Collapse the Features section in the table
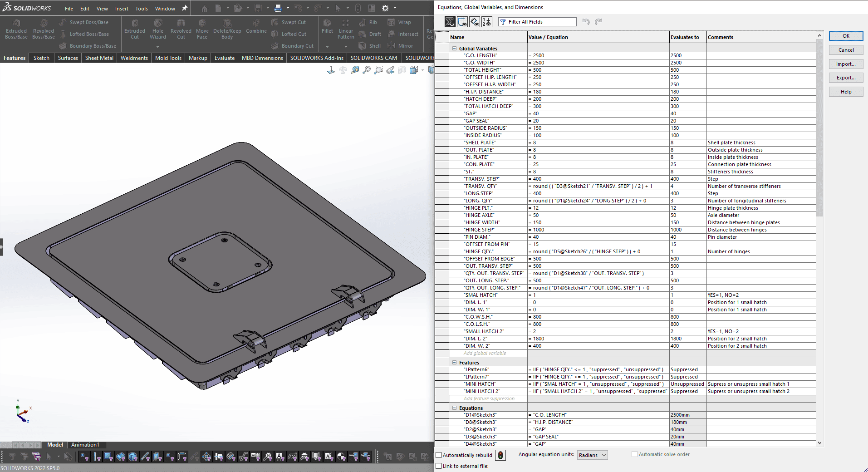868x472 pixels. coord(454,363)
